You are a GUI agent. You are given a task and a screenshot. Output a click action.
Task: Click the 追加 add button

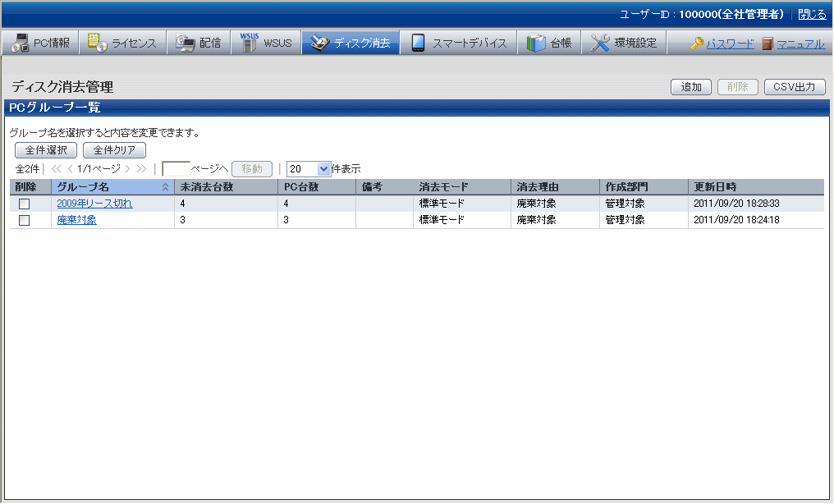pos(691,87)
